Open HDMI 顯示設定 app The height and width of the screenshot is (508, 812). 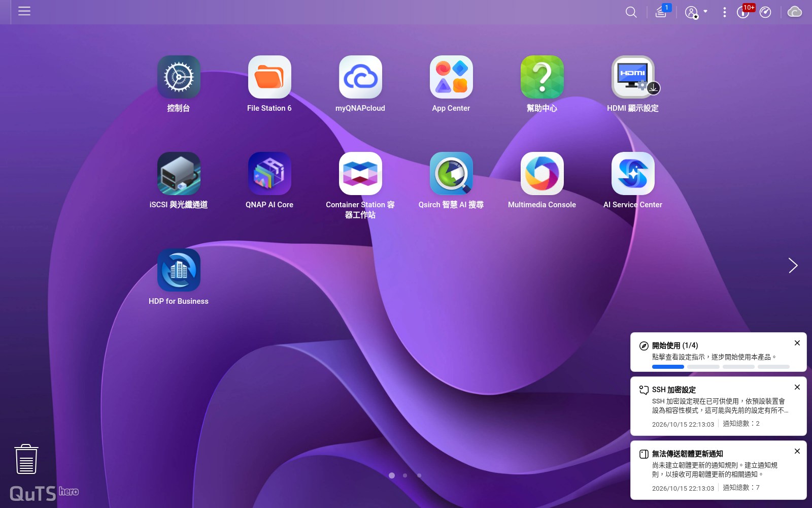[x=633, y=77]
